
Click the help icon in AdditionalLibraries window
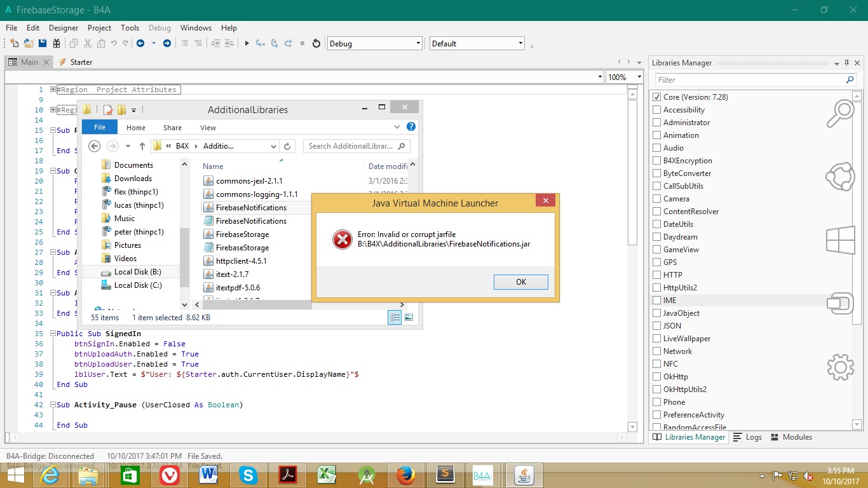point(411,127)
